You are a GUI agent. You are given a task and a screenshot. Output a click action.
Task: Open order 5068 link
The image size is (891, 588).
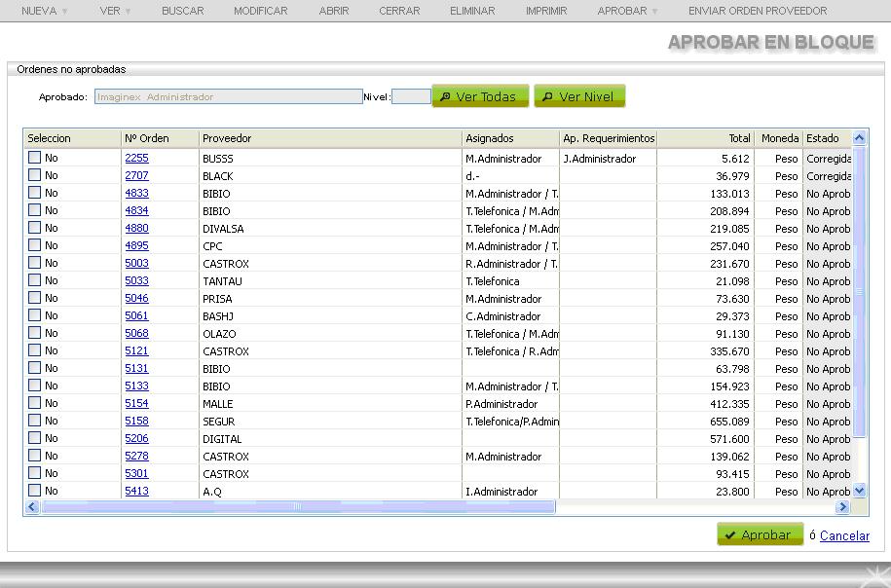[x=136, y=333]
